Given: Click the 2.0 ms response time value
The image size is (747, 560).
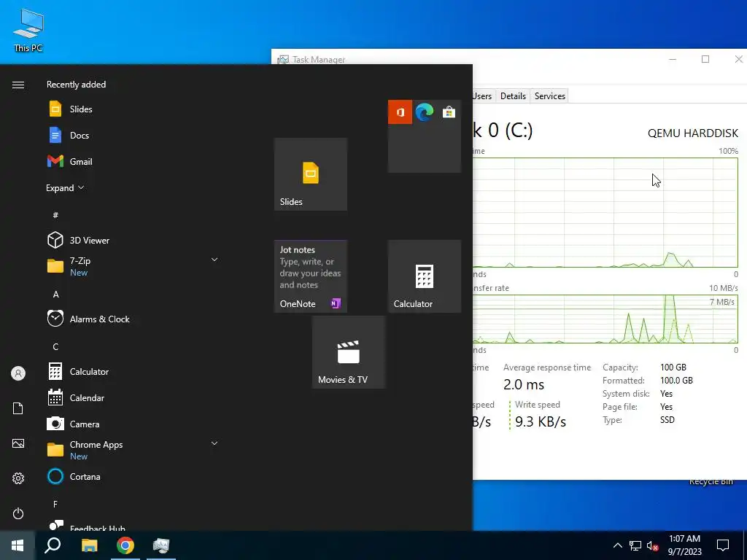Looking at the screenshot, I should 524,385.
